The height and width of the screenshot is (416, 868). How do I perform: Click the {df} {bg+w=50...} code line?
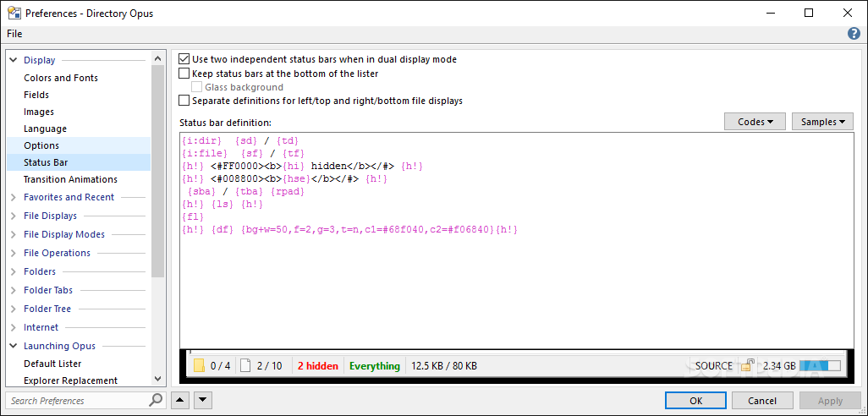click(x=350, y=230)
